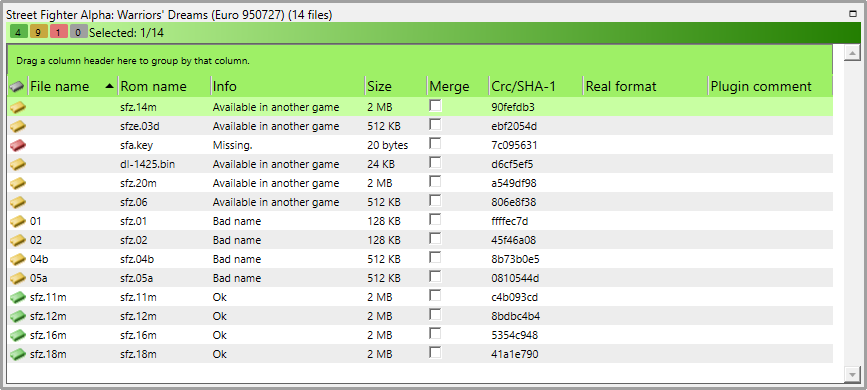Click scrollbar down arrow
This screenshot has height=390, width=867.
click(x=852, y=375)
